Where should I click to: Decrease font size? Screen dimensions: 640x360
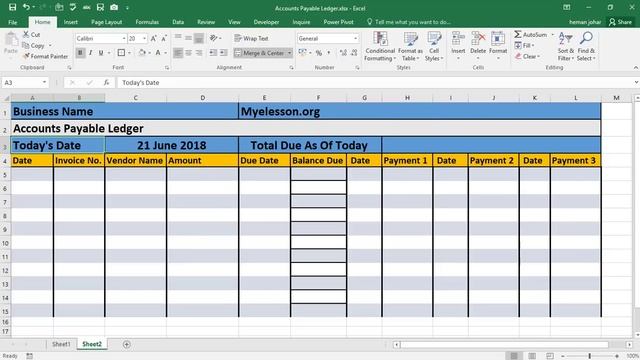point(164,38)
